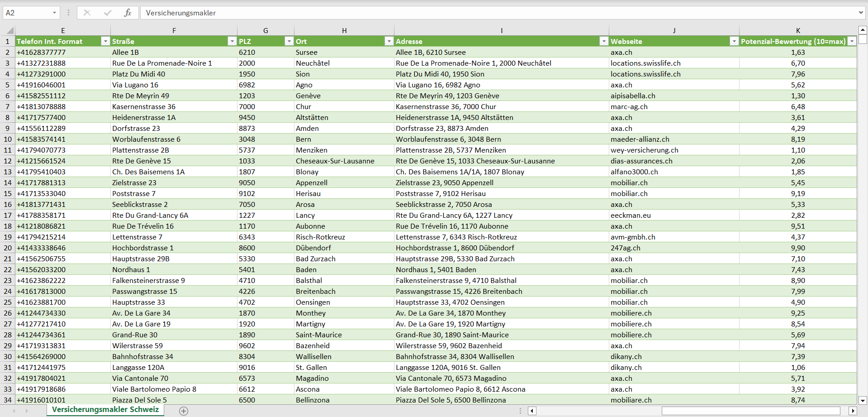Select the Versicherungsmakler Schweiz sheet tab
The width and height of the screenshot is (868, 417).
105,410
